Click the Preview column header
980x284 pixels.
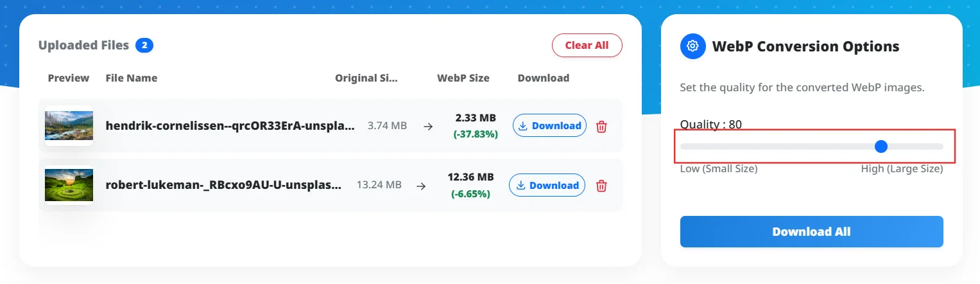[69, 78]
